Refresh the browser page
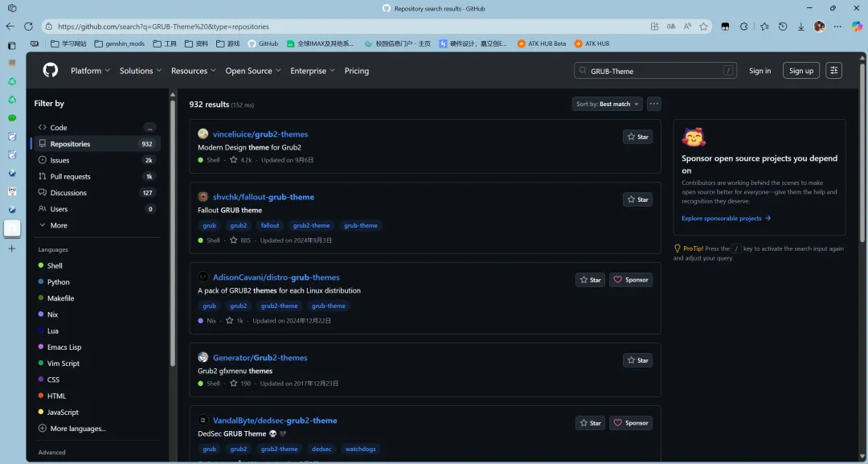Image resolution: width=868 pixels, height=464 pixels. [28, 26]
